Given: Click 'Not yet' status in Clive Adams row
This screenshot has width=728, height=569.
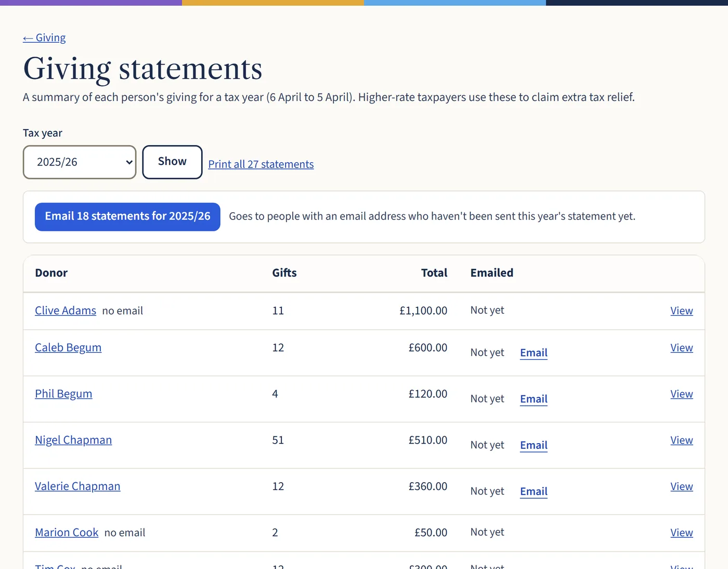Looking at the screenshot, I should [487, 310].
